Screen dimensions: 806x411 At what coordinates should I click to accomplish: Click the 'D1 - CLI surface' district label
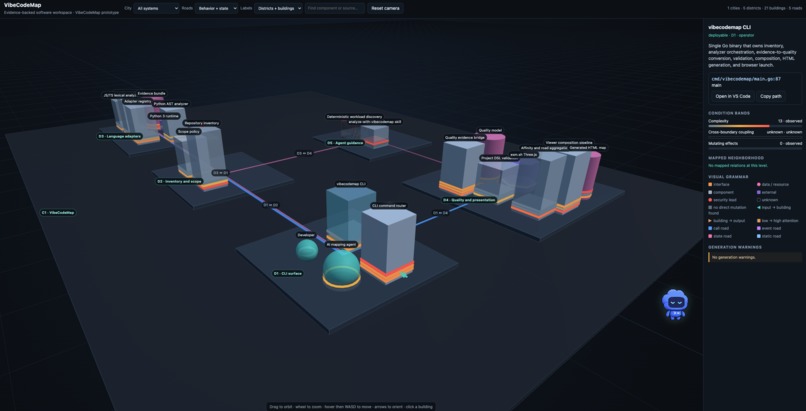(x=288, y=274)
